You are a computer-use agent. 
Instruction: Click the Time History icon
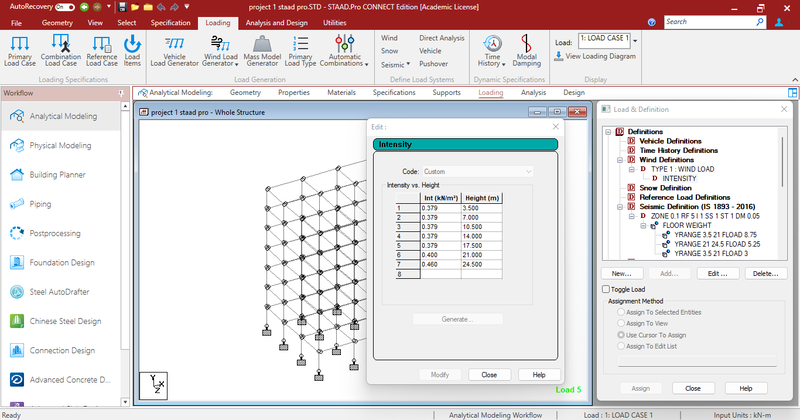pos(492,50)
